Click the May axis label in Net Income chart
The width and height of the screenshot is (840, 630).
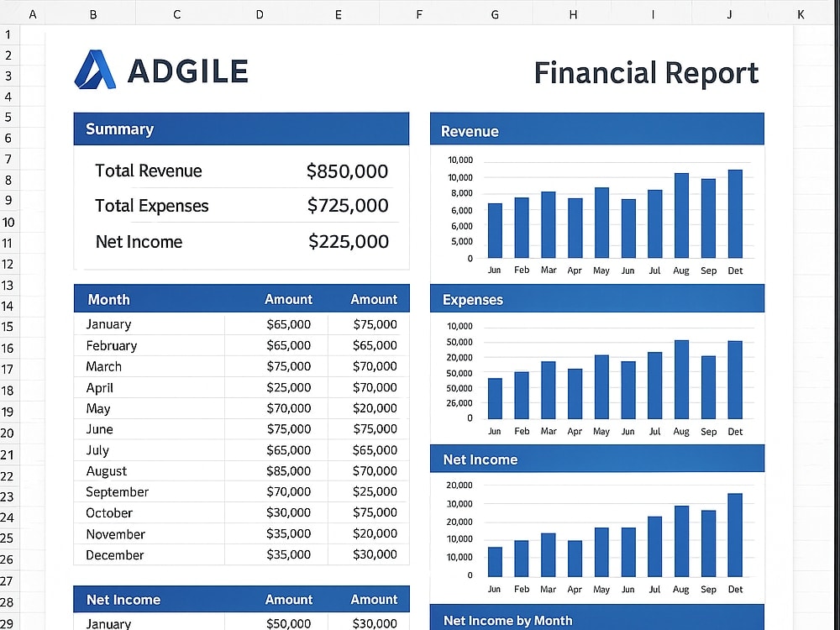click(601, 590)
